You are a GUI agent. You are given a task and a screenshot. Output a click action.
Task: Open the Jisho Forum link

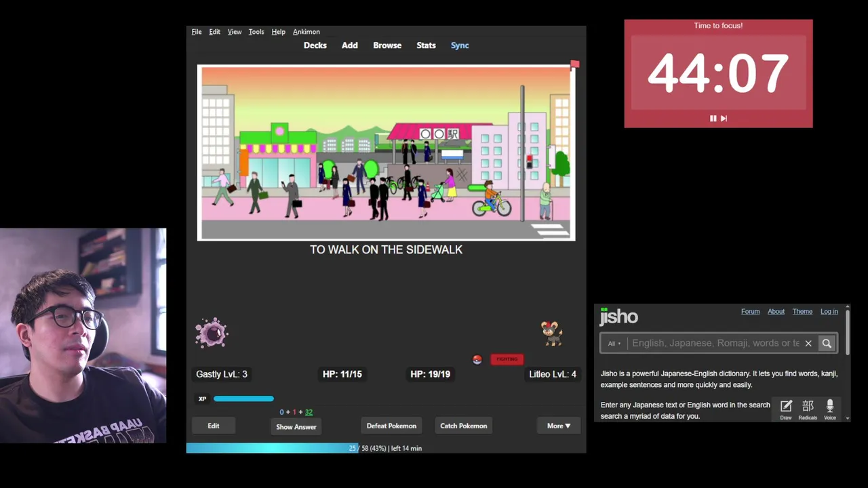[750, 312]
